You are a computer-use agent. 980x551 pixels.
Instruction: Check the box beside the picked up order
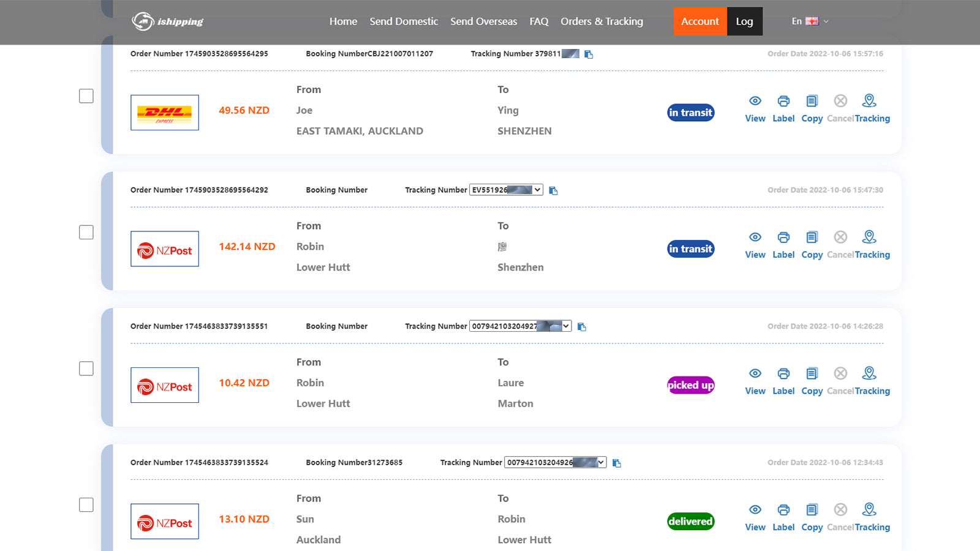[86, 369]
